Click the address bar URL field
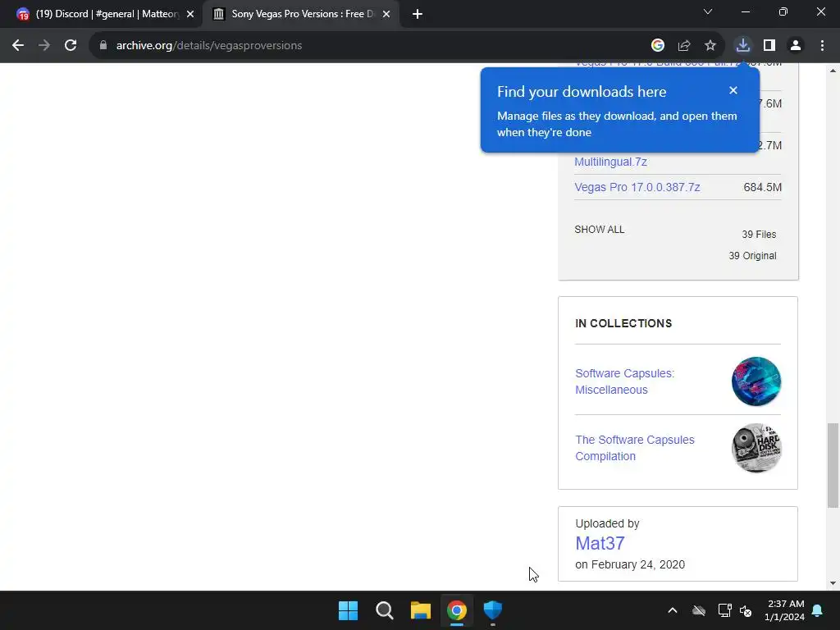This screenshot has width=840, height=630. [370, 46]
